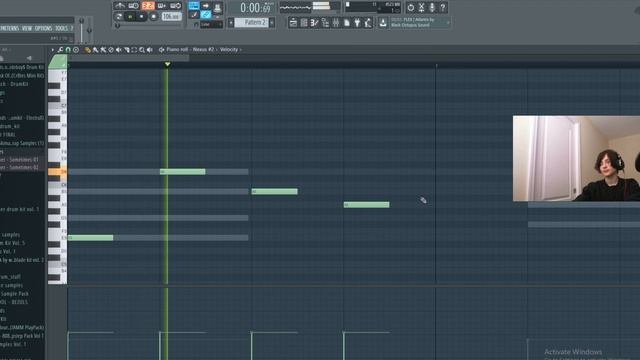Image resolution: width=640 pixels, height=360 pixels.
Task: Toggle step editing mode button
Action: coord(218,7)
